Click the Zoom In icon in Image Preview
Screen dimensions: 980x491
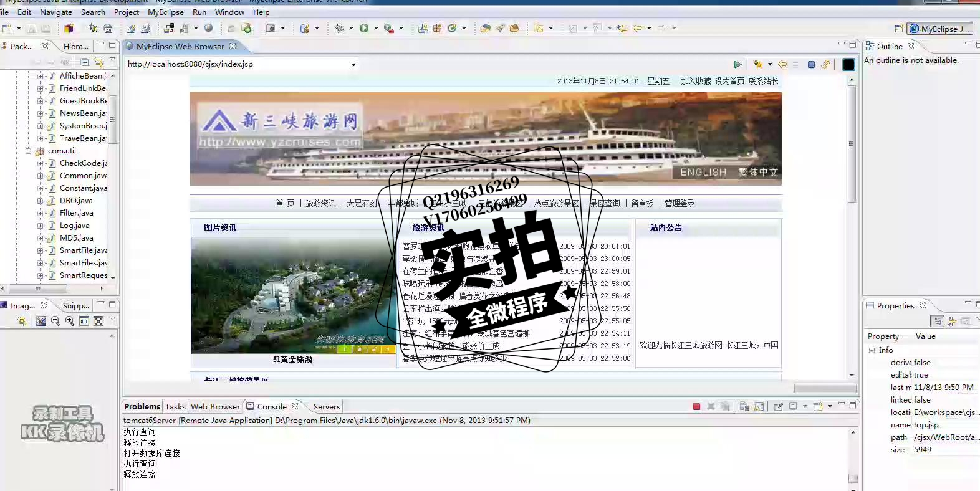tap(70, 321)
